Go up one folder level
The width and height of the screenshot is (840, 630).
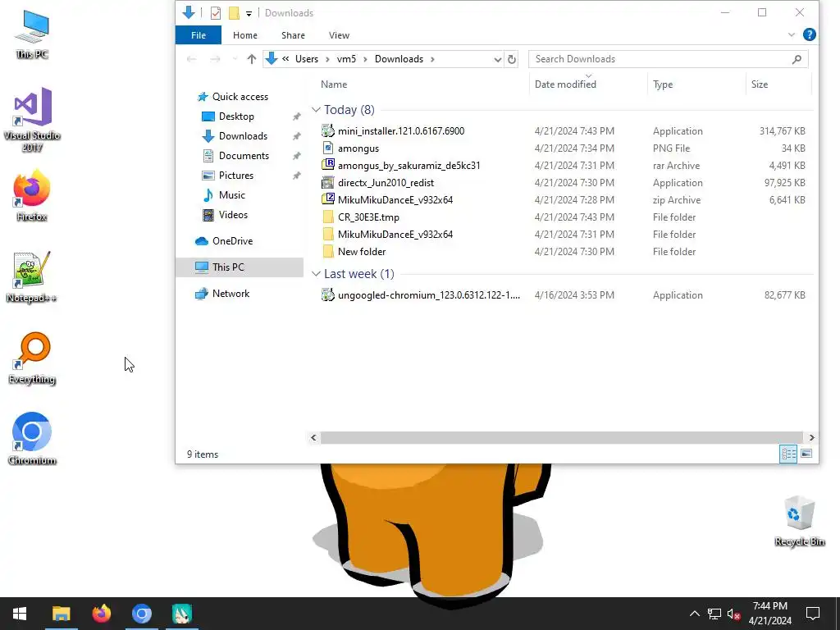[251, 59]
